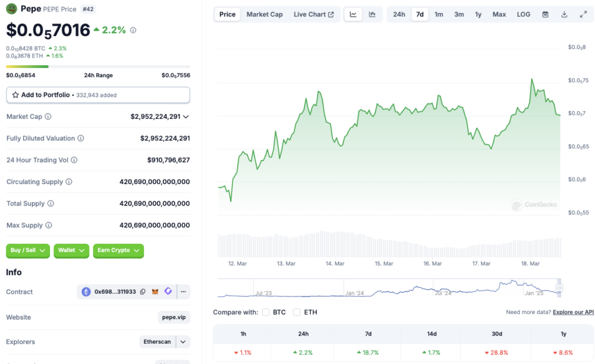Screen dimensions: 595x364
Task: Expand the Explorers dropdown arrow
Action: point(183,341)
